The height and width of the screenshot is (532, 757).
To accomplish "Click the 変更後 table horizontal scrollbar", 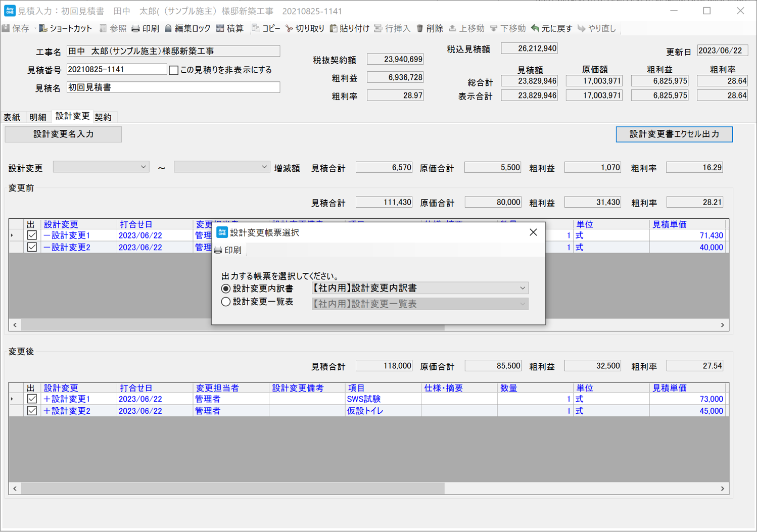I will (232, 489).
